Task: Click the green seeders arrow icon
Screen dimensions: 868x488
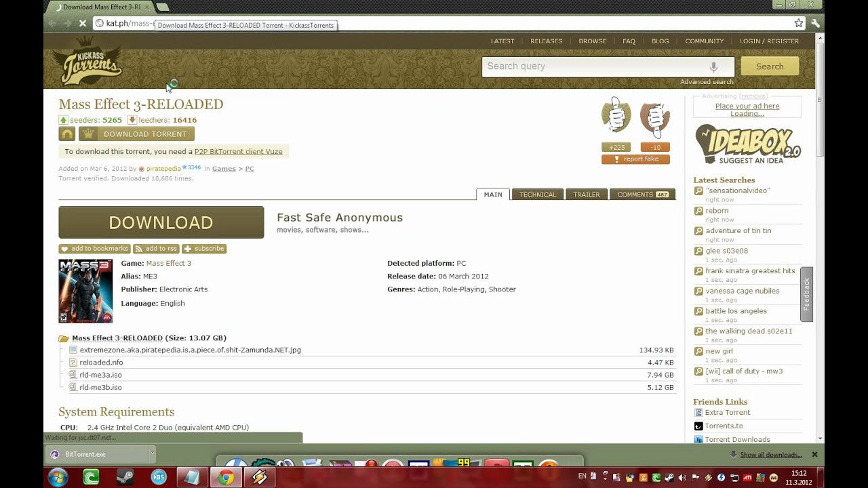Action: pos(63,120)
